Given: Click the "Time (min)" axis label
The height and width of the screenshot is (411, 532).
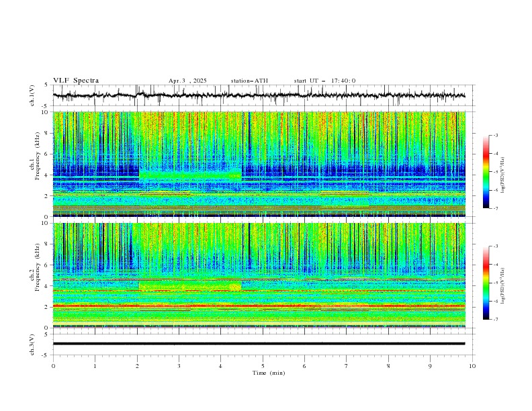Looking at the screenshot, I should (x=269, y=373).
